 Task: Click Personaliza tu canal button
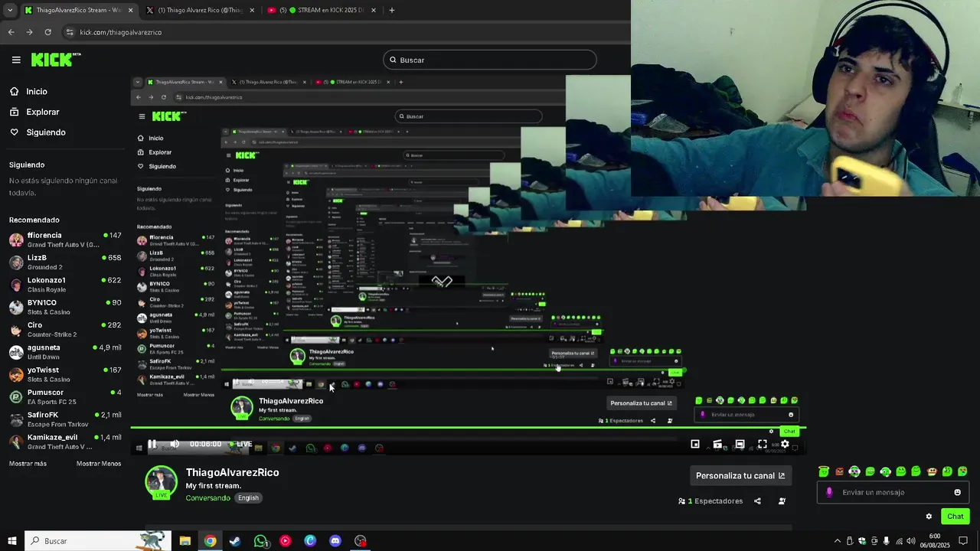pos(740,475)
